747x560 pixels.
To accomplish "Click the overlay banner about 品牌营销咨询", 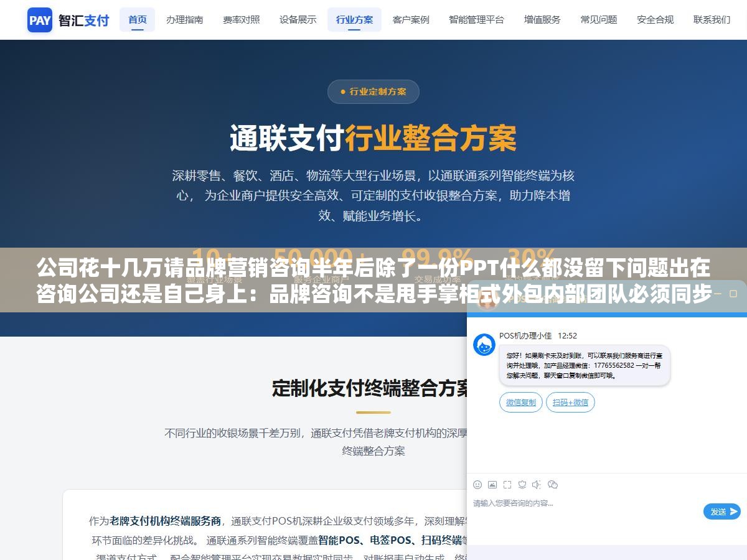I will pyautogui.click(x=374, y=280).
